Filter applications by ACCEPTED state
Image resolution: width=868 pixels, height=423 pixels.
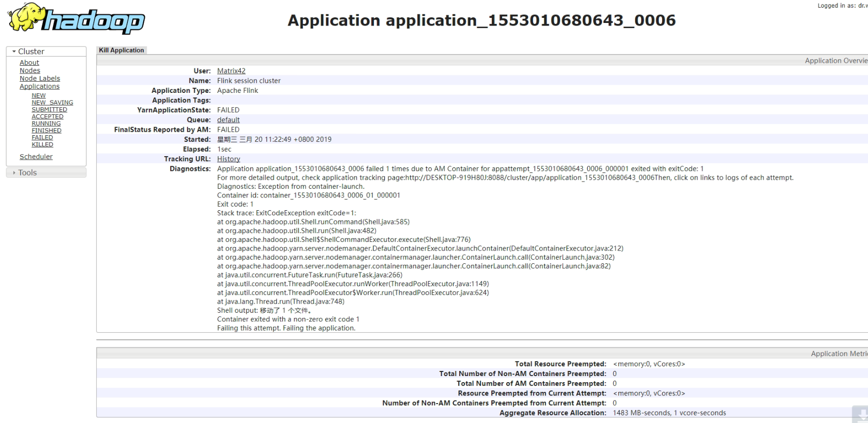[x=47, y=117]
